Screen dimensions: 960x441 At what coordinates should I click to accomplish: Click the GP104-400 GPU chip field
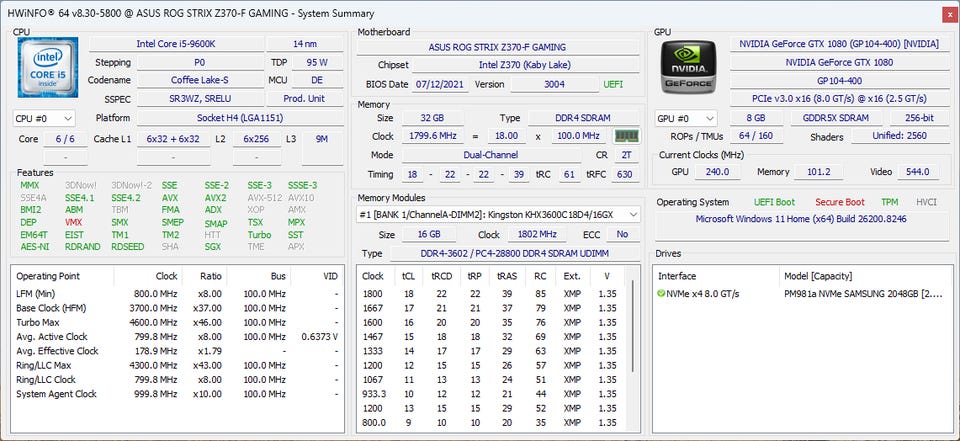[839, 81]
